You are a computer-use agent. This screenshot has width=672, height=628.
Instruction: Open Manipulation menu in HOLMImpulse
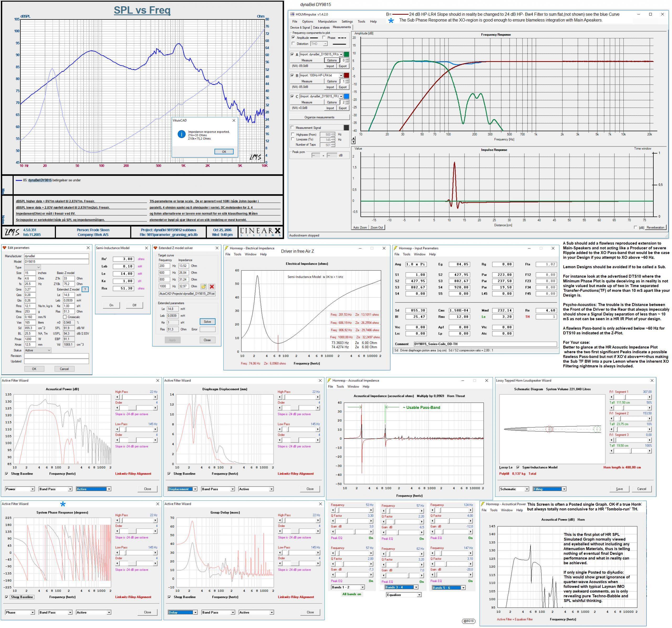327,21
